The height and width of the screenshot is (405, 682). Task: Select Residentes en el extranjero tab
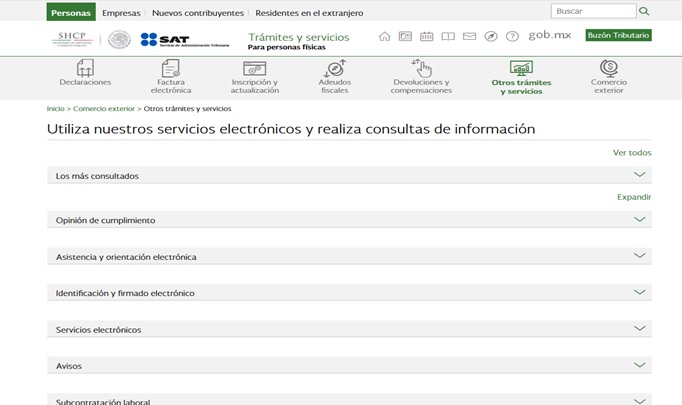coord(309,13)
